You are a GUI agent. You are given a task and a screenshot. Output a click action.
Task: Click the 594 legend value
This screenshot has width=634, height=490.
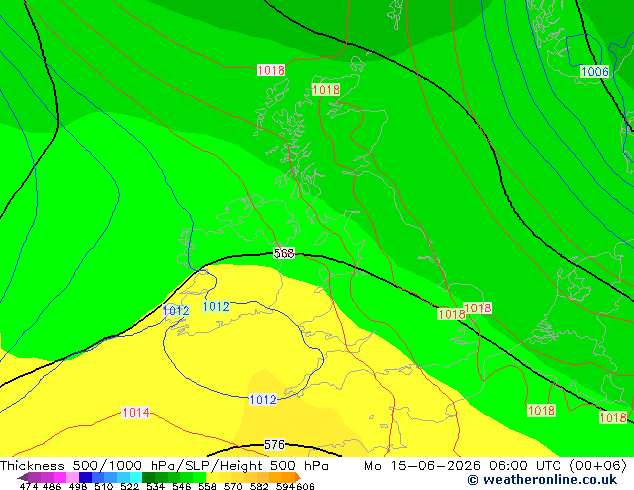(285, 486)
